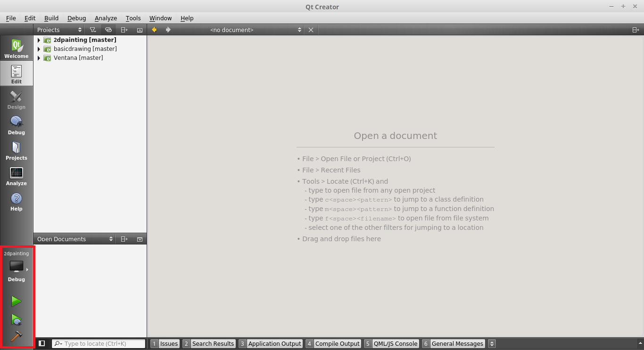Switch to Welcome mode in sidebar
This screenshot has width=644, height=350.
(17, 48)
